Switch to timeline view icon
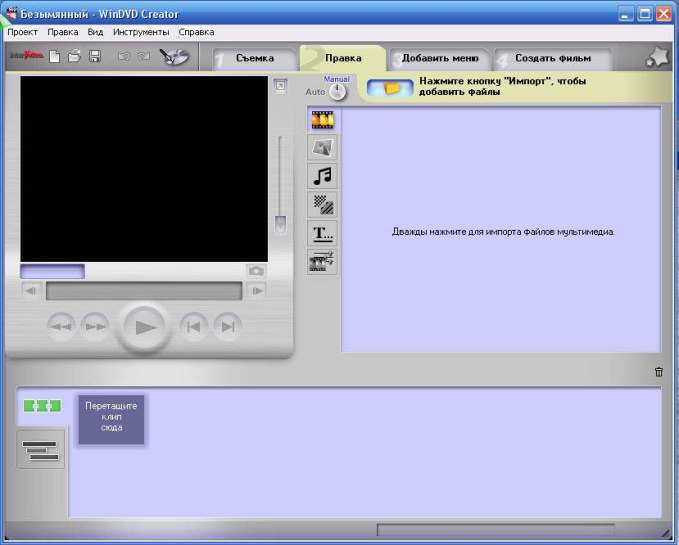 tap(41, 450)
